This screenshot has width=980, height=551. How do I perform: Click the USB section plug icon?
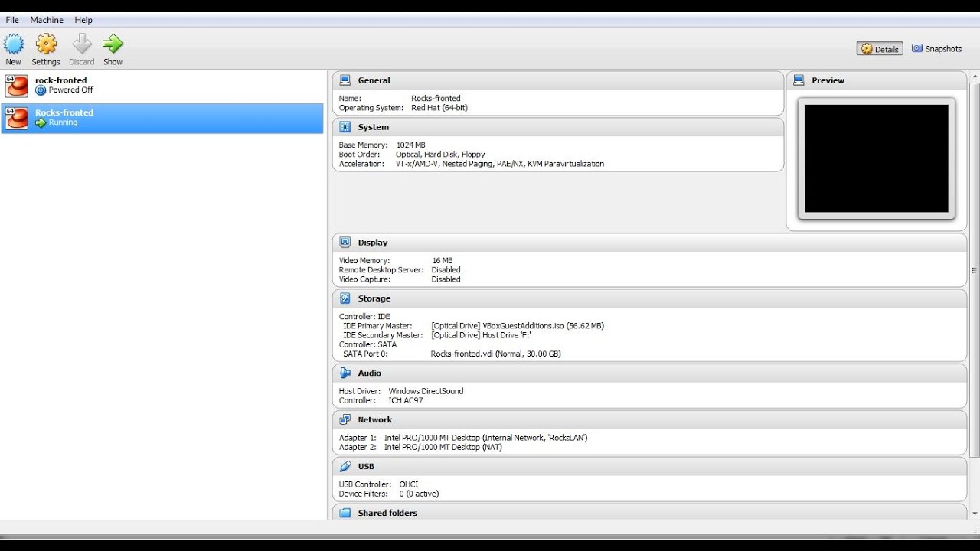tap(345, 467)
